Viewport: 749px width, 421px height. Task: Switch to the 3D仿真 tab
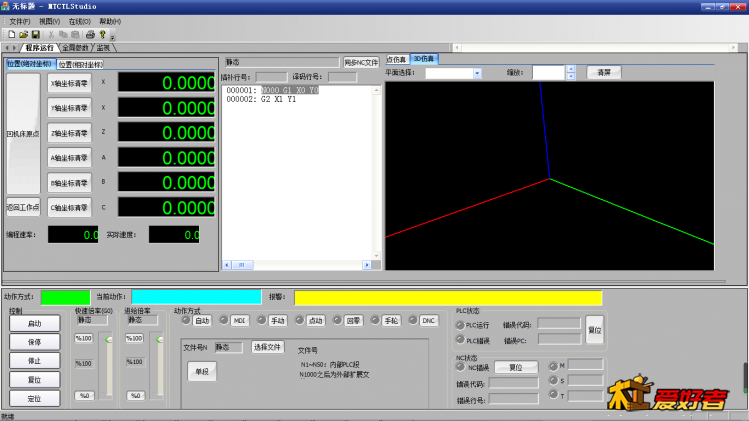[424, 59]
